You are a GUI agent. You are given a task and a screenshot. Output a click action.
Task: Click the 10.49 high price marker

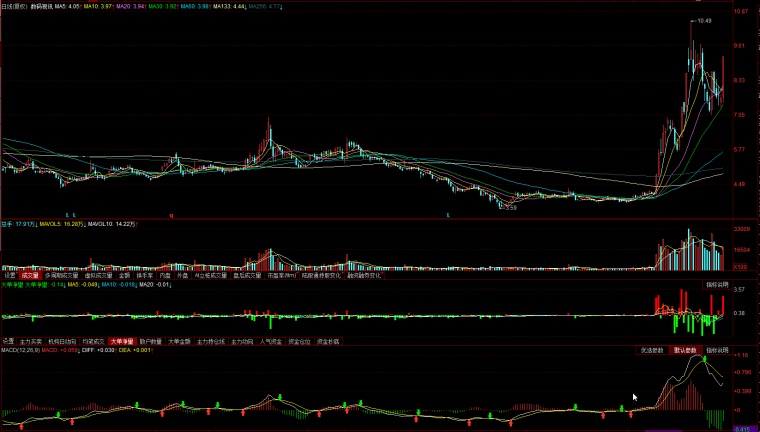tap(704, 21)
